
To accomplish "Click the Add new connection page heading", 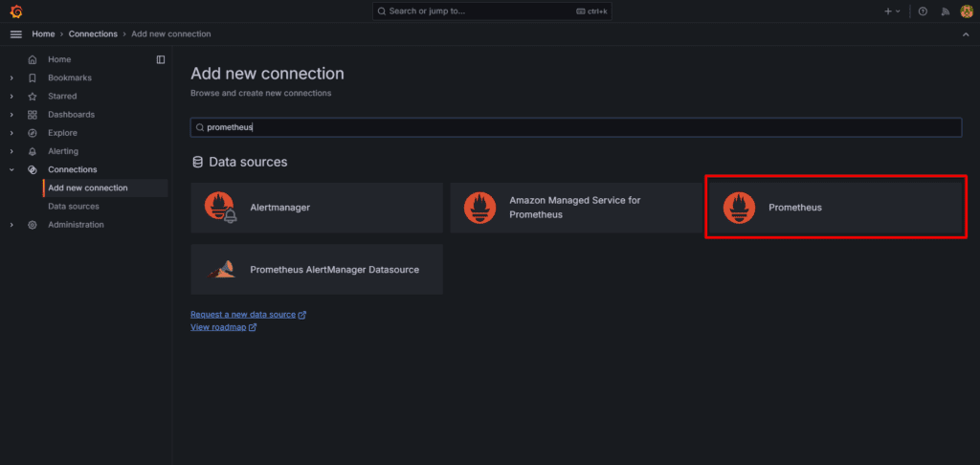I will click(268, 74).
